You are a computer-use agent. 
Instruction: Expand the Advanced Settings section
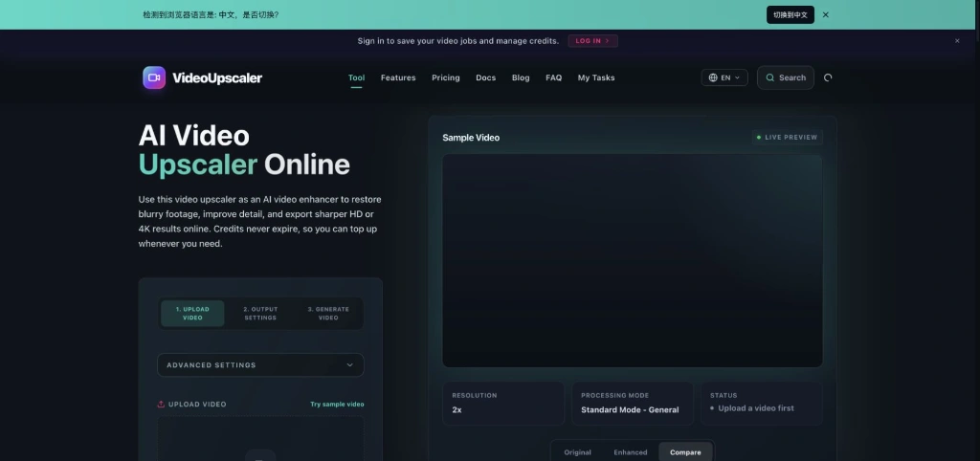point(260,365)
